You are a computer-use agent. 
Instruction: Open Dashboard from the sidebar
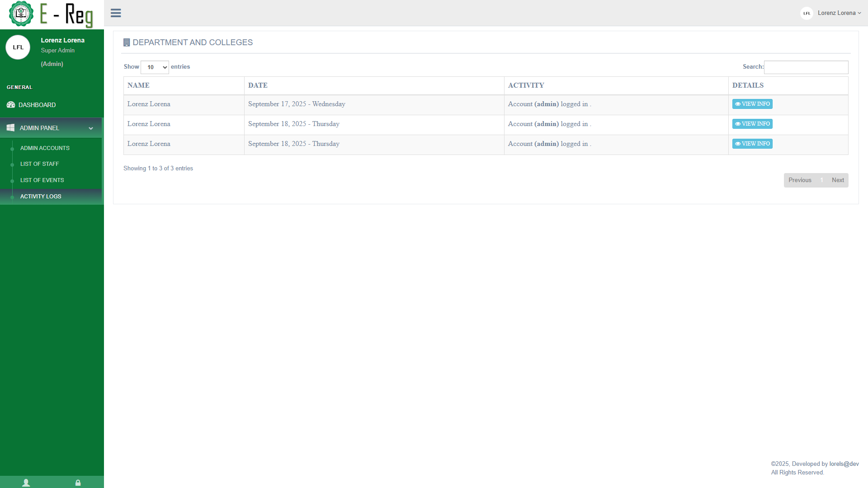pos(37,105)
